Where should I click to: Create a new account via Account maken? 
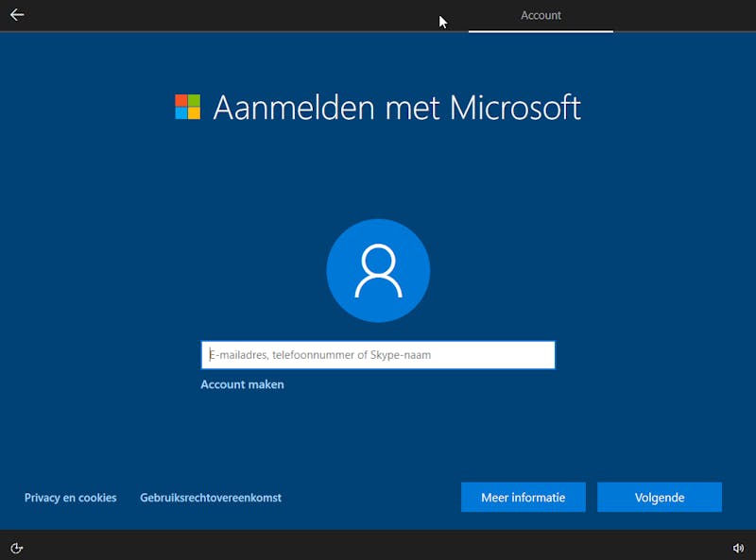(x=241, y=384)
